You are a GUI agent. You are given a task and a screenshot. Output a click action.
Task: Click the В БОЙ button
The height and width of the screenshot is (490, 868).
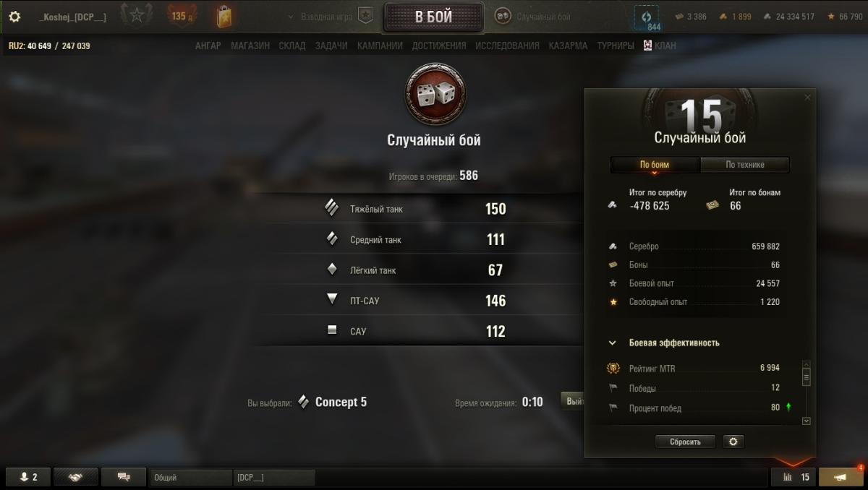tap(433, 17)
